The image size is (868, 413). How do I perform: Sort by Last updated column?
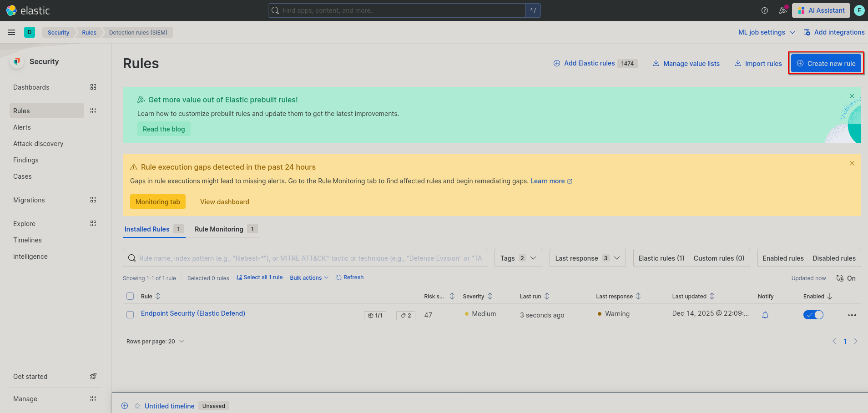pos(693,296)
